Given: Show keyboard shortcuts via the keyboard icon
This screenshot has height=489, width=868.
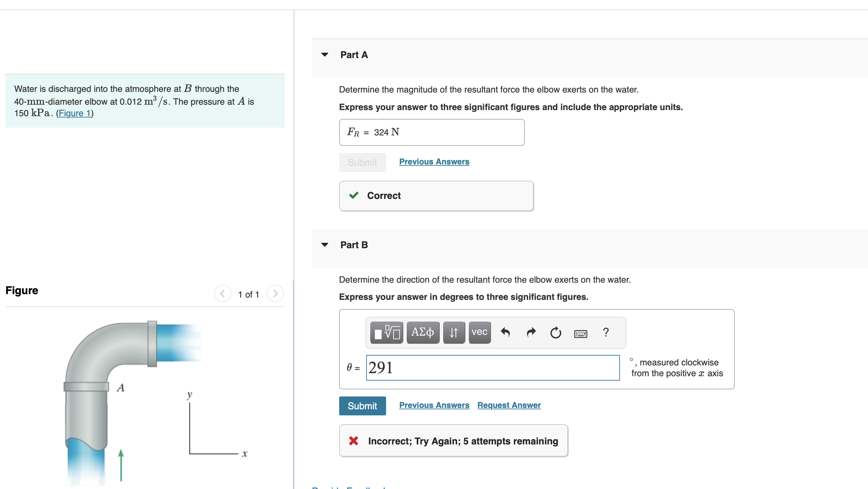Looking at the screenshot, I should tap(581, 334).
